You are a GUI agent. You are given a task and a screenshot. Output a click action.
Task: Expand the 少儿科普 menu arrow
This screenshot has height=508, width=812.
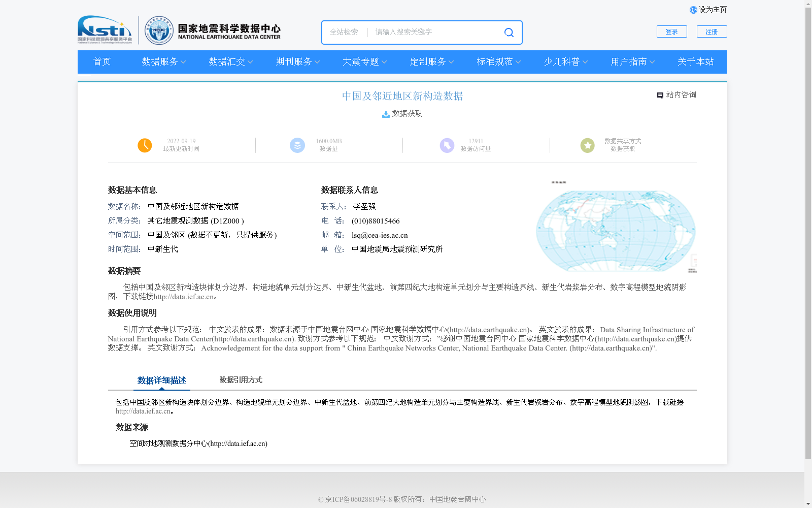585,62
